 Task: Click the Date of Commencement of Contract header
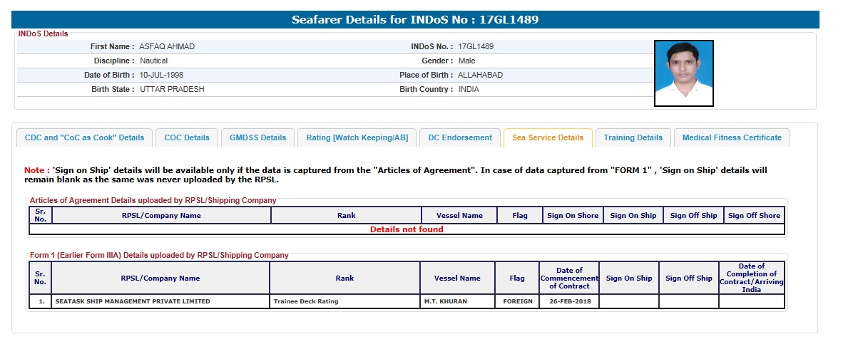[x=569, y=278]
